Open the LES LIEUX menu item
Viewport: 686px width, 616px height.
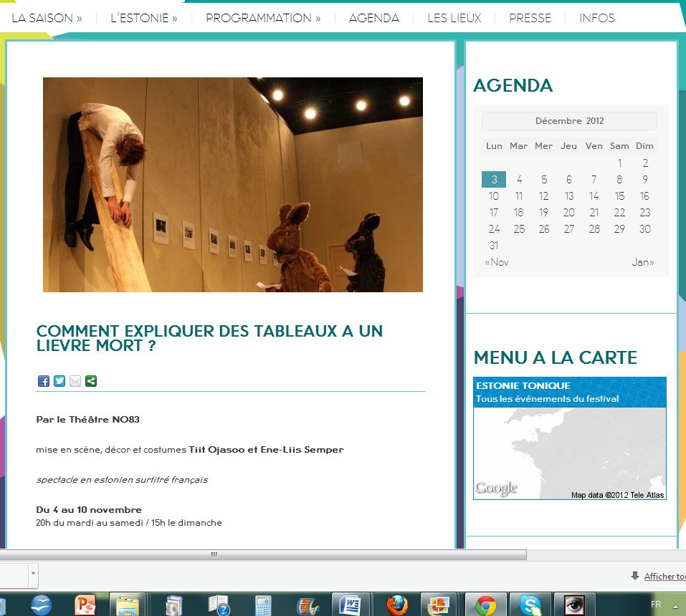(454, 18)
